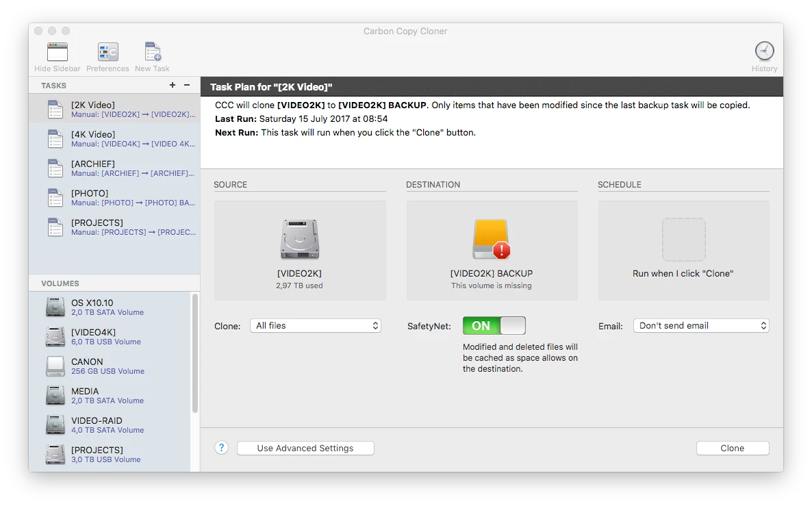Viewport: 812px width, 506px height.
Task: Click the SafetyNet description text
Action: [x=520, y=358]
